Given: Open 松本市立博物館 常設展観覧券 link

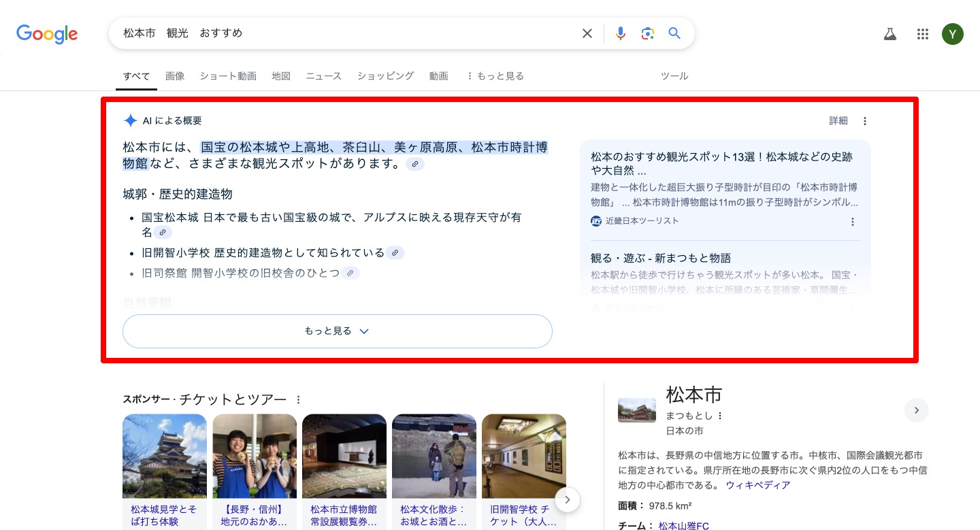Looking at the screenshot, I should (344, 515).
